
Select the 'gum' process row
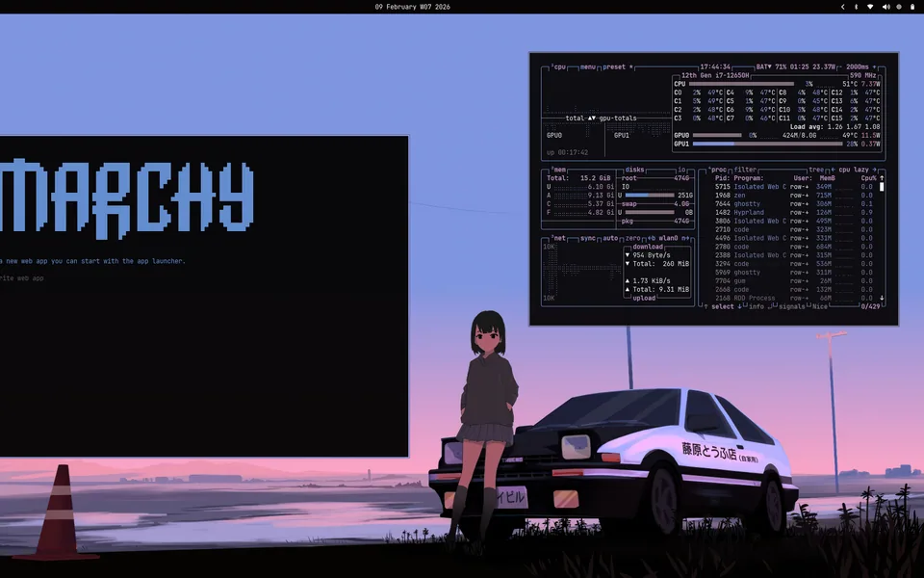point(794,280)
